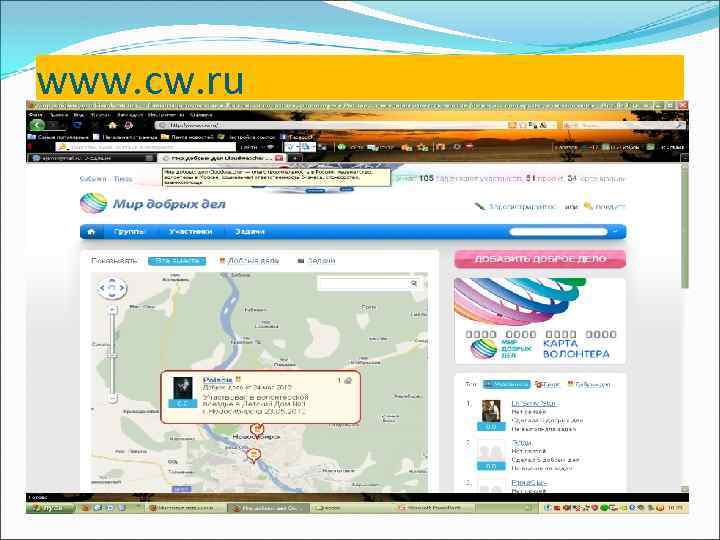Go to browser Home page icon
Screen dimensions: 720x540
point(112,125)
